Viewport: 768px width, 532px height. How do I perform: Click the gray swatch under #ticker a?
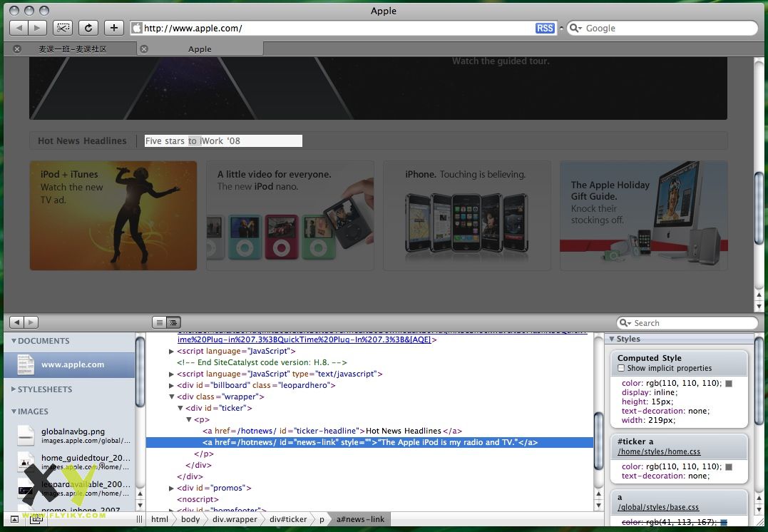pyautogui.click(x=729, y=467)
